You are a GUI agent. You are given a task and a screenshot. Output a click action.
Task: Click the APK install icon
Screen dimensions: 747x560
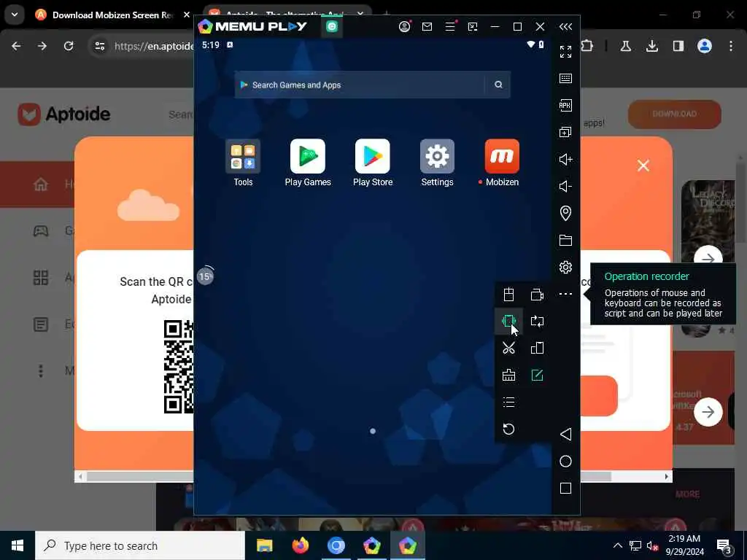coord(565,105)
